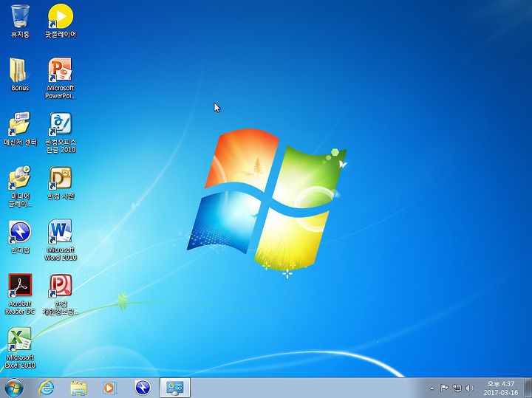
Task: Select the Microsoft Word 2010 shortcut
Action: 61,240
